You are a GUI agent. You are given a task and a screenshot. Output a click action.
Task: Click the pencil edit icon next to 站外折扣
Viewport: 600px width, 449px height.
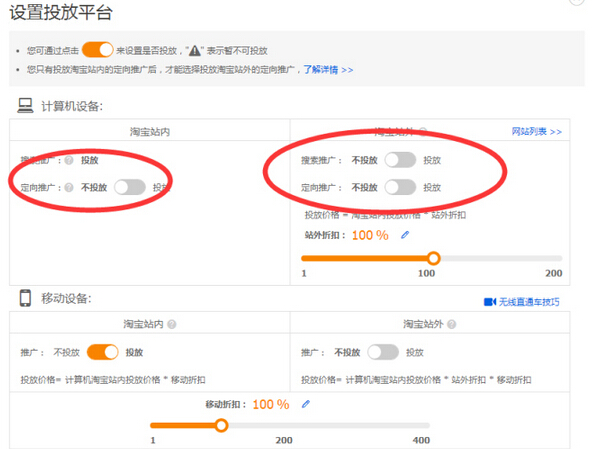pos(405,236)
